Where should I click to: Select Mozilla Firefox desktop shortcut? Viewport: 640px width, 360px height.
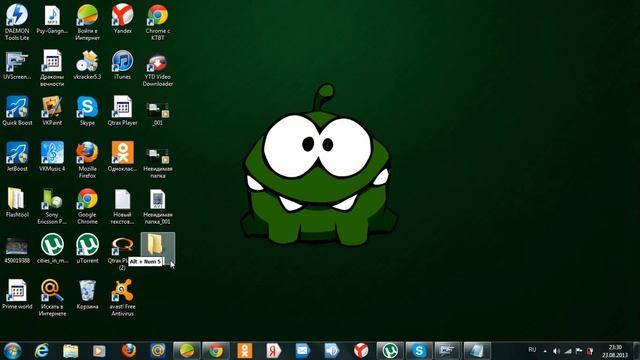pos(87,160)
